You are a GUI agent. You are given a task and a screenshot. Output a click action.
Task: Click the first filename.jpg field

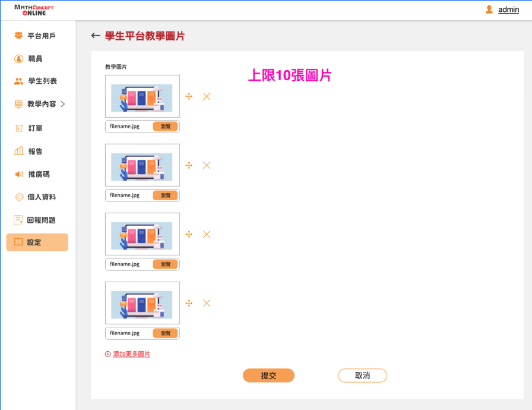(142, 126)
